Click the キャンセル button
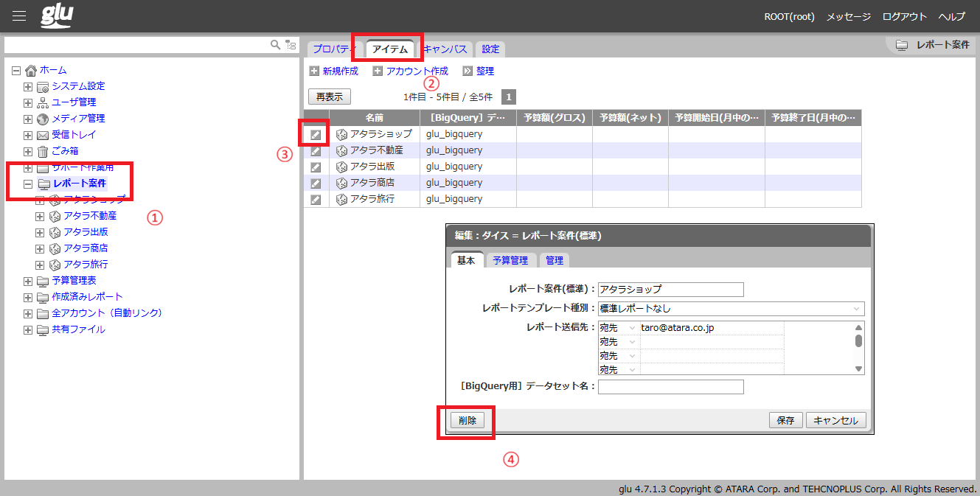 [836, 420]
